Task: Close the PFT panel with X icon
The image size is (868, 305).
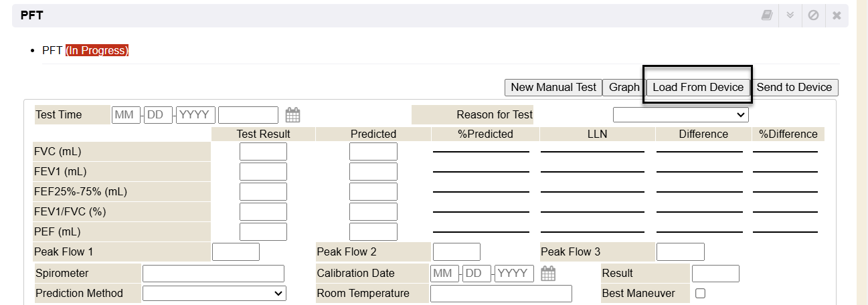Action: [x=837, y=15]
